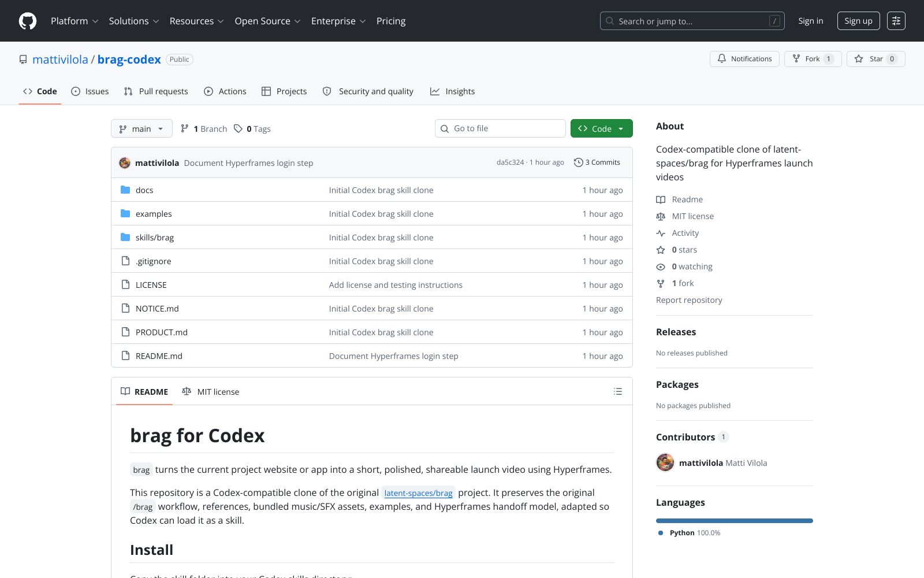The image size is (924, 578).
Task: Click the Python language bar
Action: (735, 521)
